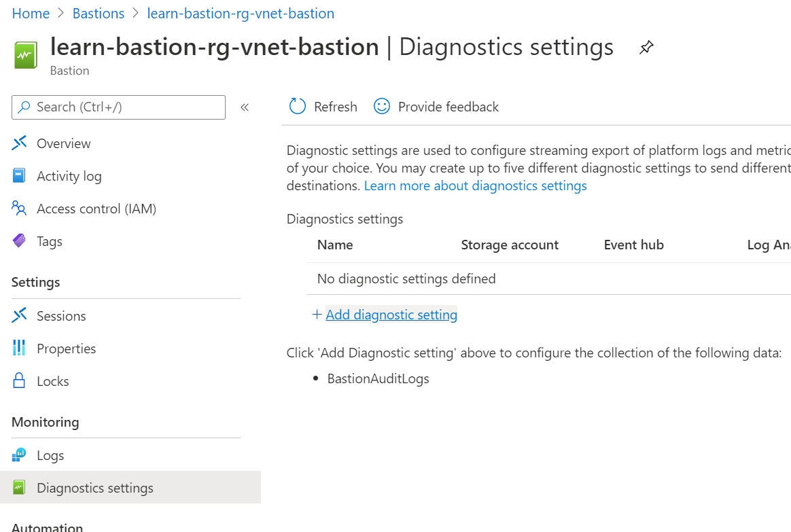This screenshot has width=791, height=532.
Task: Click the Bastion resource icon beside the title
Action: click(24, 56)
